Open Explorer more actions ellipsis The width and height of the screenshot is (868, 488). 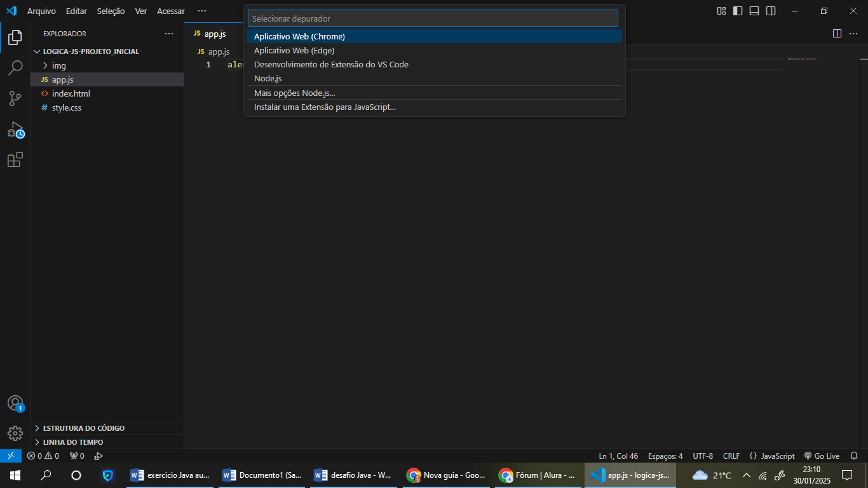169,34
